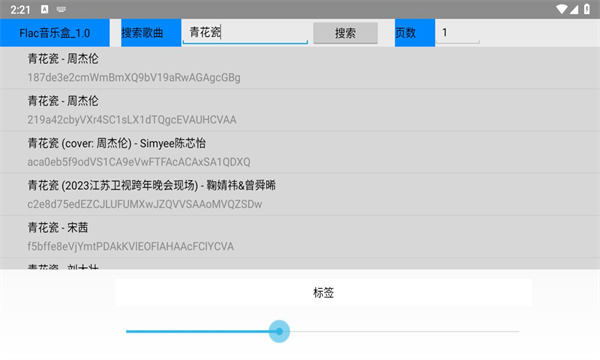Image resolution: width=600 pixels, height=360 pixels.
Task: Choose the Simyee陈芯怡 cover version
Action: pos(300,152)
